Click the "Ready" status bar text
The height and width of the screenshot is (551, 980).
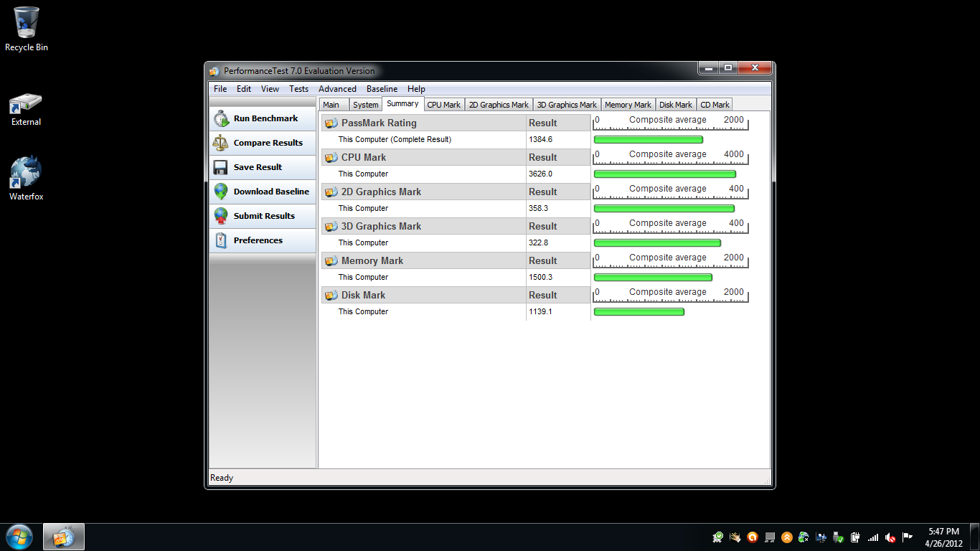(x=222, y=478)
